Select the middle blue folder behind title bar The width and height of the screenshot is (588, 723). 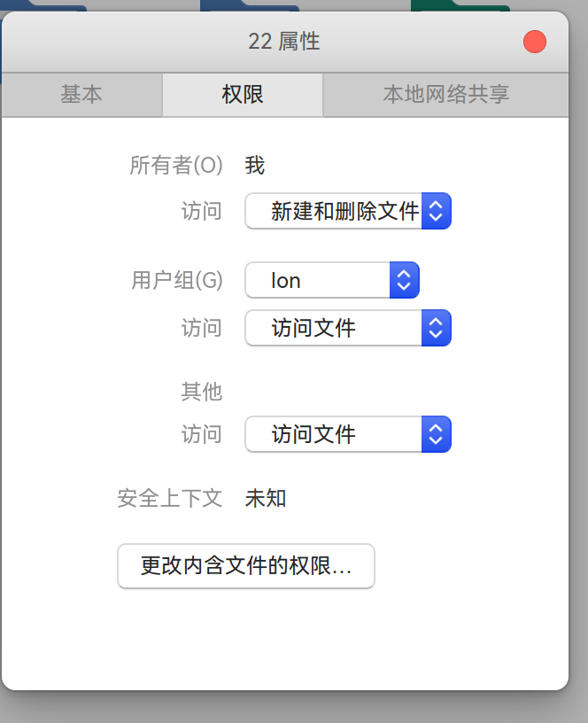[x=250, y=5]
